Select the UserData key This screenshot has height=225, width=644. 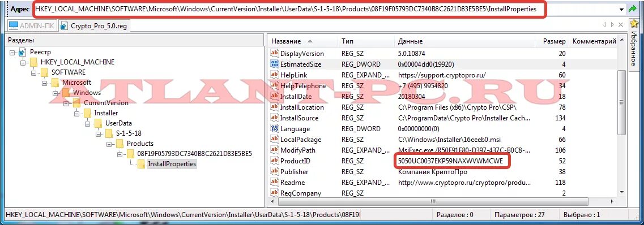click(118, 123)
